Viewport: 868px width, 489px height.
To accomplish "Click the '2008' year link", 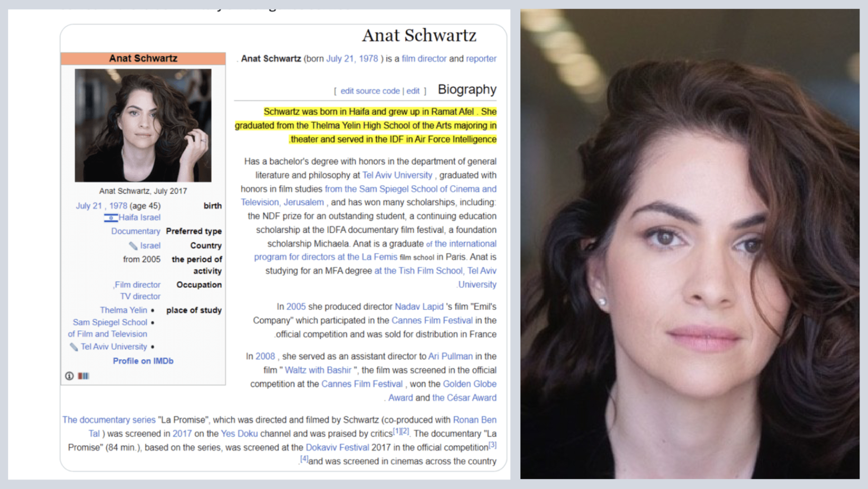I will (x=265, y=357).
